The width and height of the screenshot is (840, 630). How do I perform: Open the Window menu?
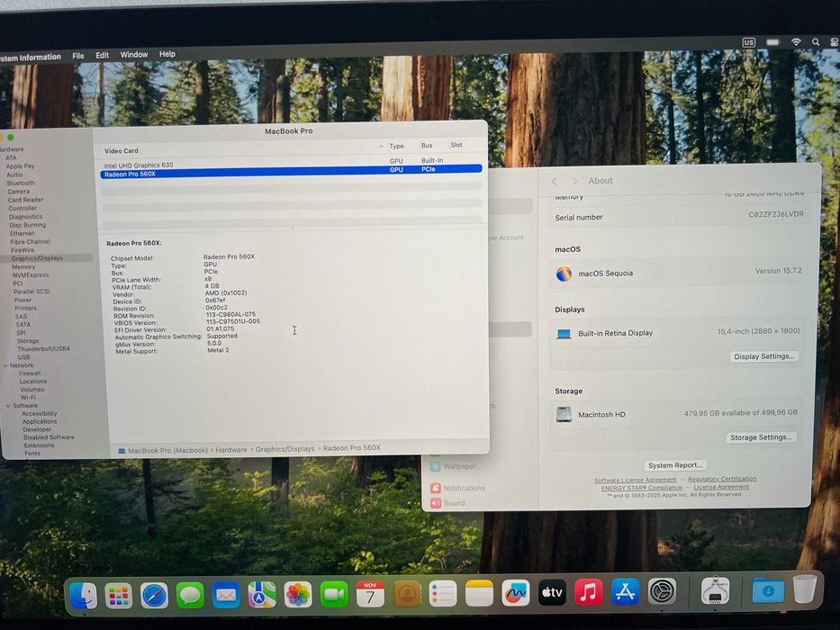[x=134, y=55]
